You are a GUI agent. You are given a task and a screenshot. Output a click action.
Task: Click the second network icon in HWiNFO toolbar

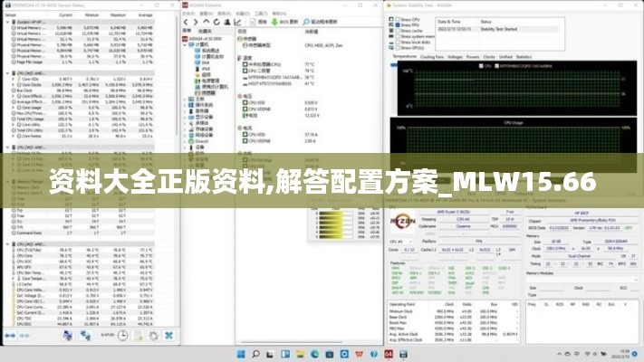pyautogui.click(x=85, y=336)
